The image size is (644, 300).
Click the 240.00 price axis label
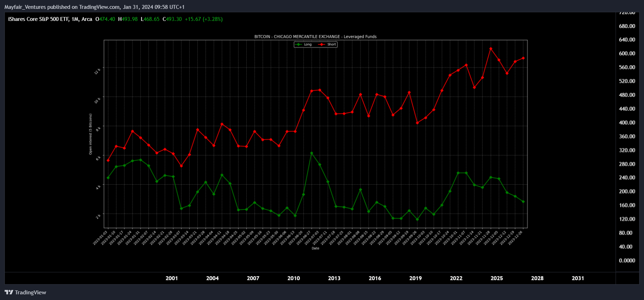click(x=627, y=177)
